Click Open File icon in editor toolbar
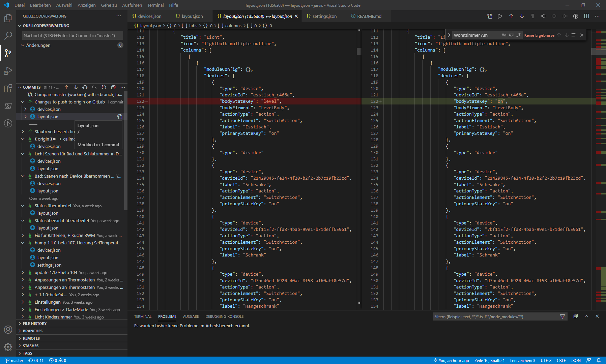Screen dimensions: 606x364 [490, 16]
